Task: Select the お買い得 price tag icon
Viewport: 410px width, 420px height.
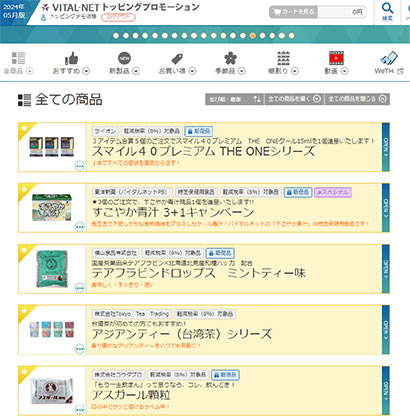Action: 177,59
